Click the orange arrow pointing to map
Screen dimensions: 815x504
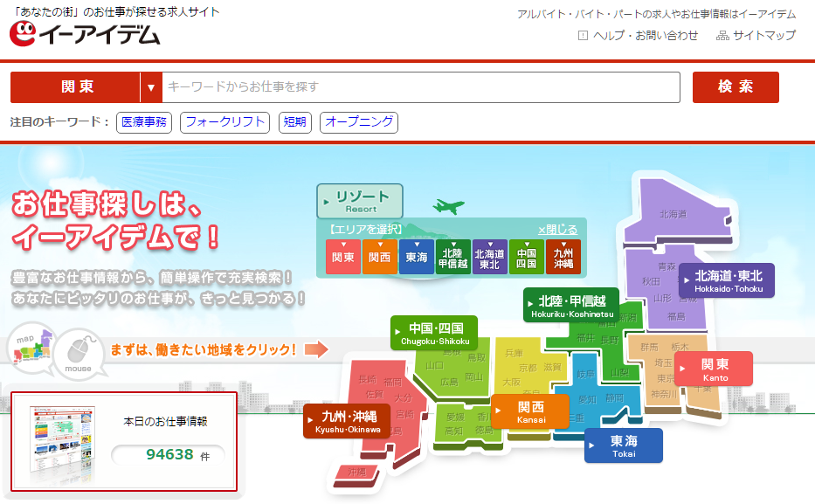coord(316,349)
